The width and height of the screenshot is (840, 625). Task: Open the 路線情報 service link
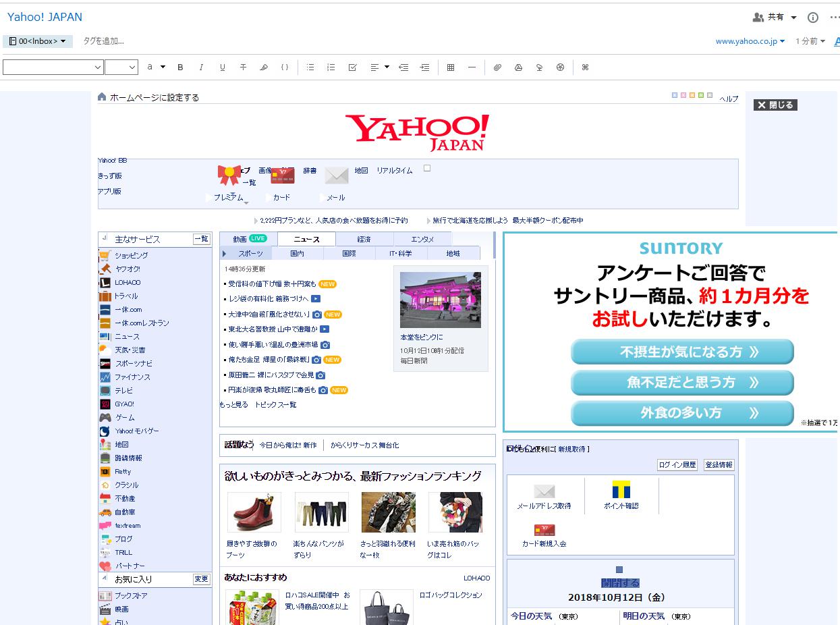coord(128,458)
